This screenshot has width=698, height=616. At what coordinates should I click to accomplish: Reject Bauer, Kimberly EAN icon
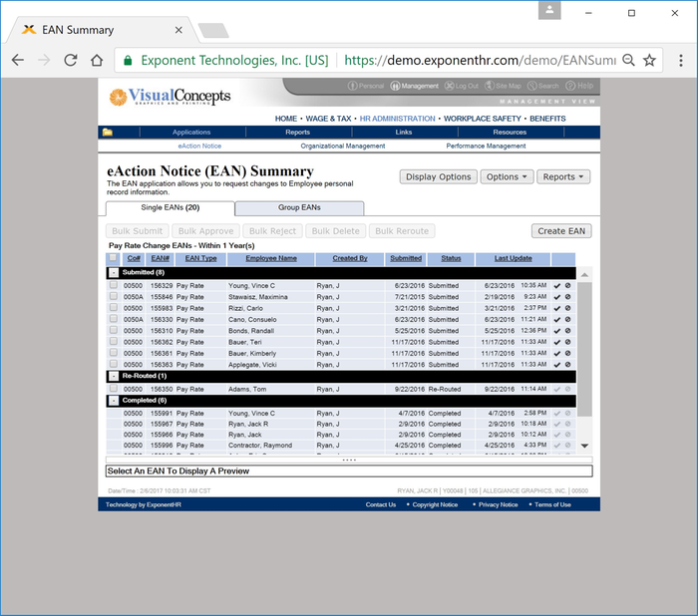[568, 353]
